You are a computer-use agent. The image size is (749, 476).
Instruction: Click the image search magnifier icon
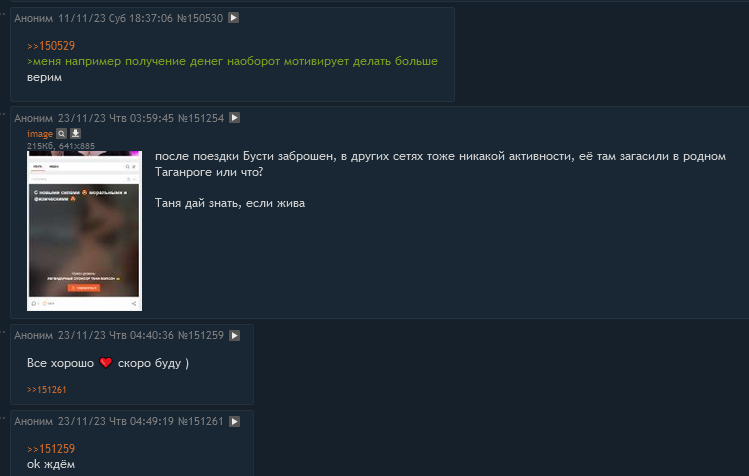pos(61,133)
